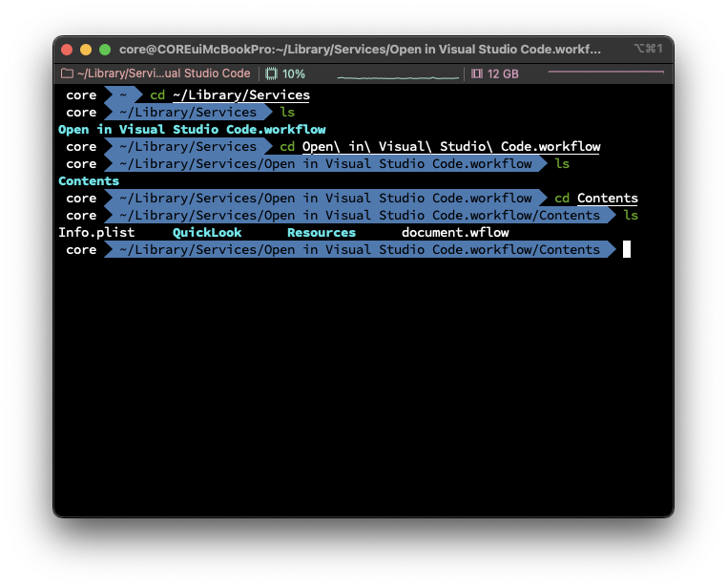The image size is (727, 588).
Task: Minimize terminal with the yellow button
Action: pyautogui.click(x=86, y=50)
